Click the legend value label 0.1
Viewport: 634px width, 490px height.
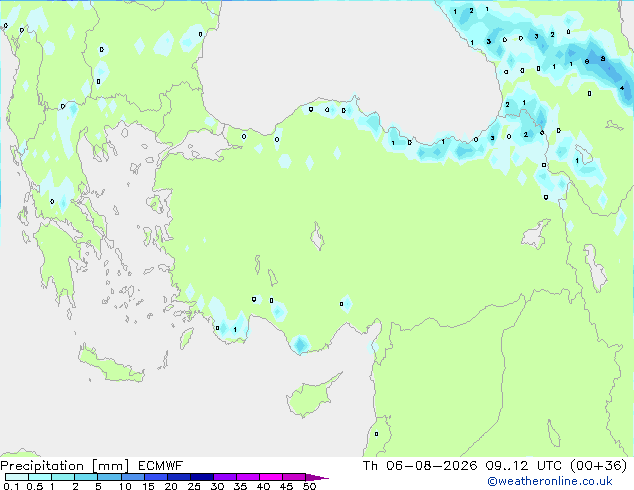point(11,486)
